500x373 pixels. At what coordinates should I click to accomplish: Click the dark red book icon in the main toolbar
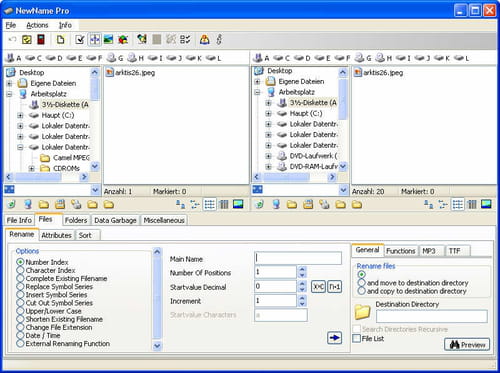click(41, 40)
